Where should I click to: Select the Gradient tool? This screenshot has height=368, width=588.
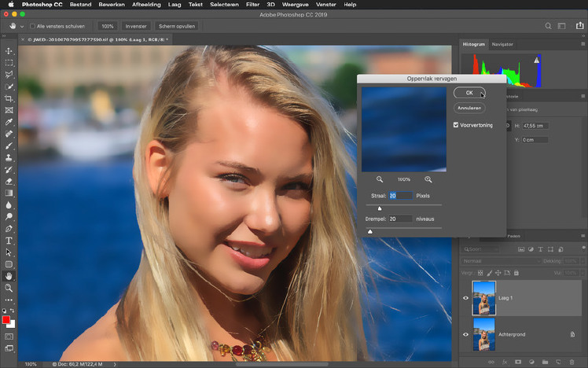pyautogui.click(x=9, y=193)
